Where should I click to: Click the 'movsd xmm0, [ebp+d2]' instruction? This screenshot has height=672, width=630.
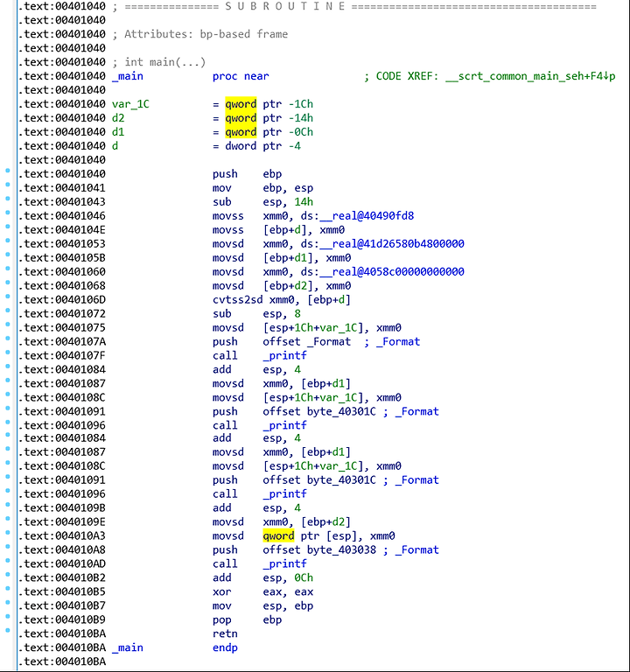click(282, 522)
